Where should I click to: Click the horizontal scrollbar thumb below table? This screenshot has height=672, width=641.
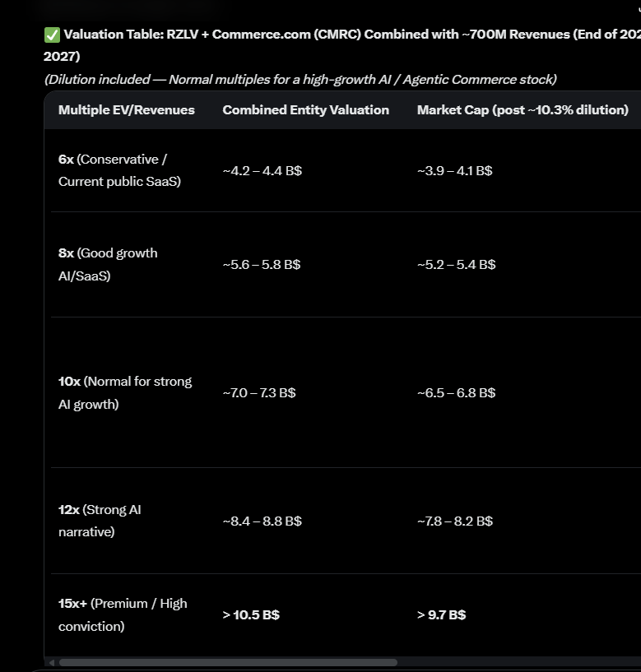[x=228, y=663]
